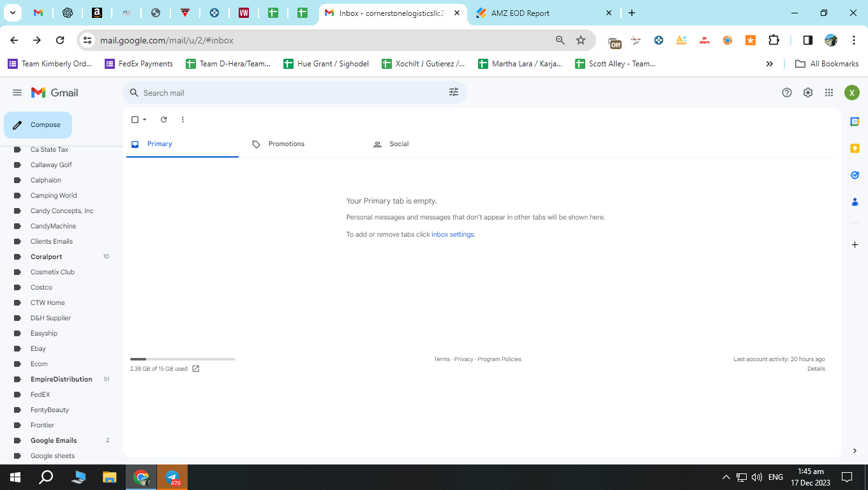Open Google apps grid

pyautogui.click(x=829, y=93)
